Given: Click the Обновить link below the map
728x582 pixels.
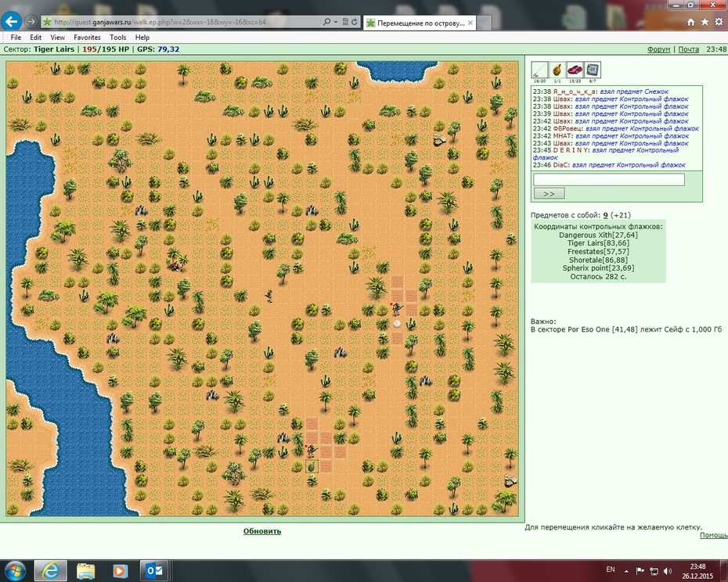Looking at the screenshot, I should [262, 531].
